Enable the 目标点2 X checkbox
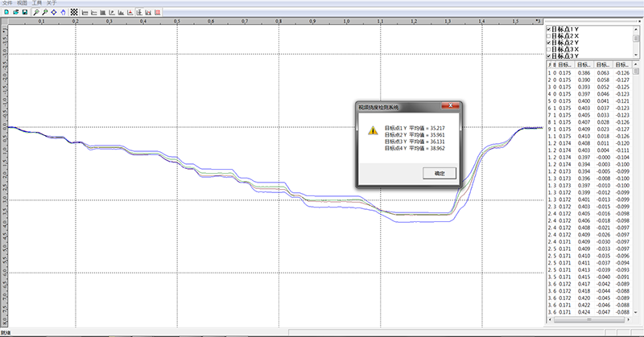644x337 pixels. (549, 36)
